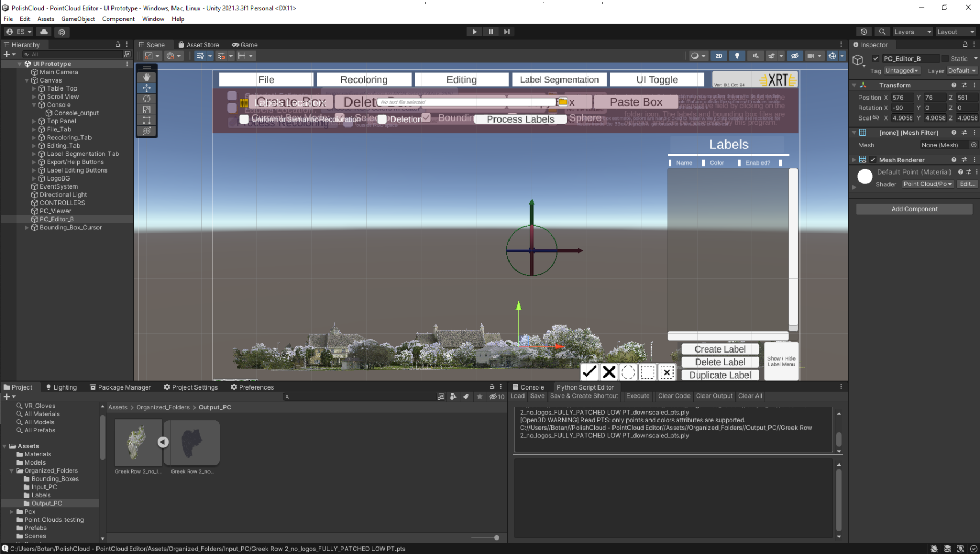The image size is (980, 554).
Task: Open the Layers dropdown in toolbar
Action: click(x=912, y=32)
